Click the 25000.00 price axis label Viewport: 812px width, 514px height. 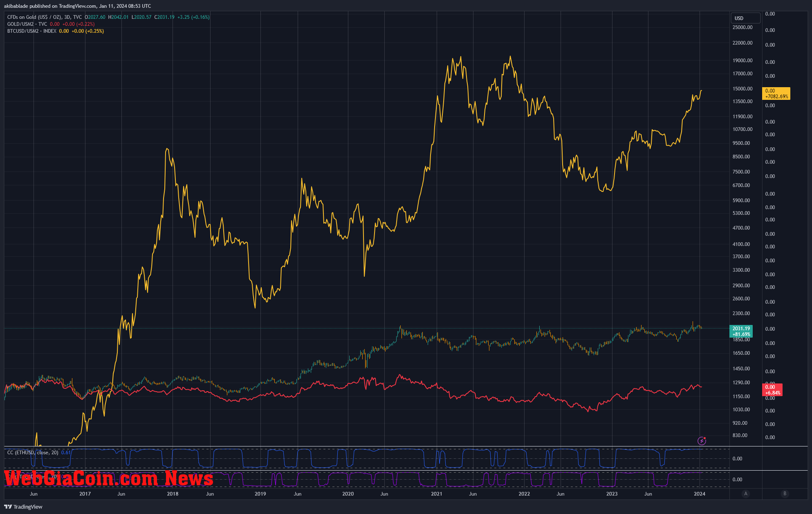pyautogui.click(x=742, y=27)
